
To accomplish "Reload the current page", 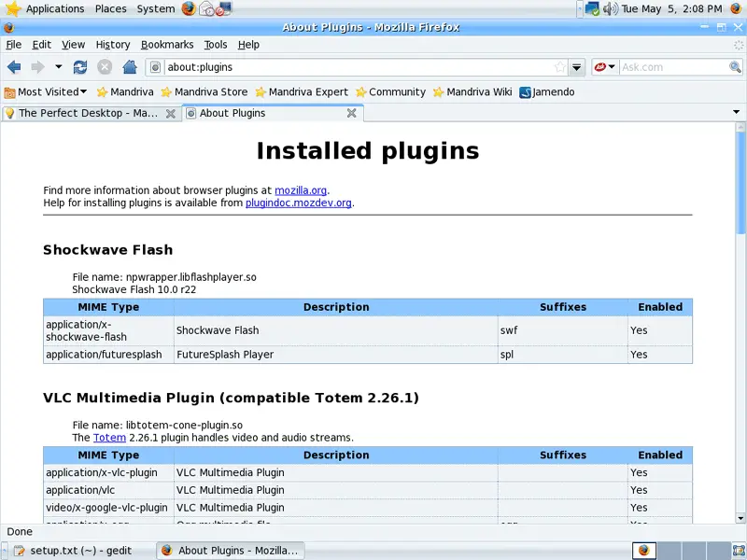I will pos(80,67).
